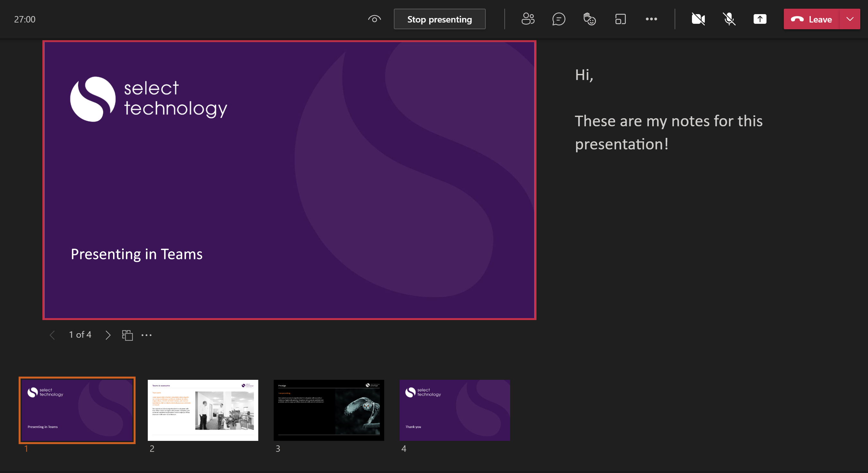Unmute your microphone
Image resolution: width=868 pixels, height=473 pixels.
pyautogui.click(x=729, y=19)
